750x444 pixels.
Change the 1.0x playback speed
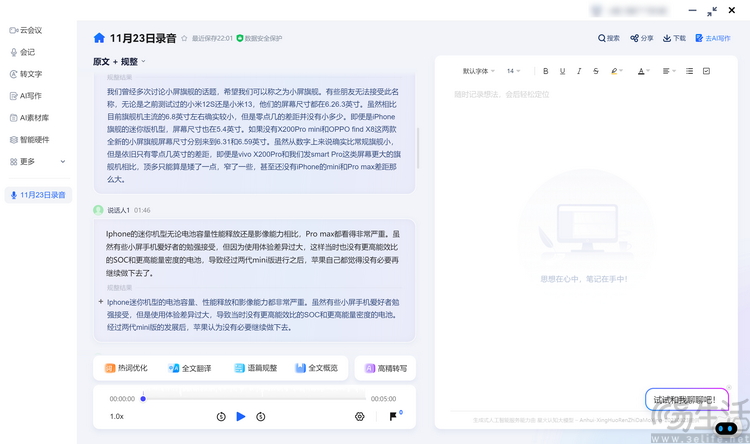[x=117, y=417]
